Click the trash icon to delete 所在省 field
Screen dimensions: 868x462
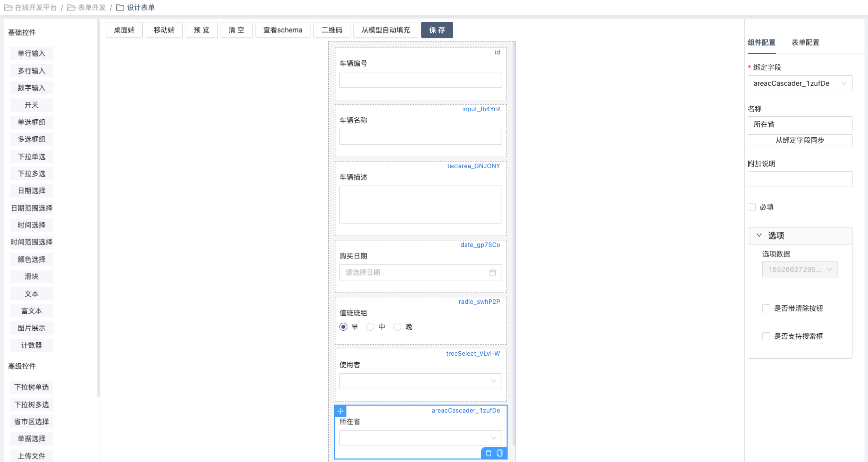coord(489,453)
